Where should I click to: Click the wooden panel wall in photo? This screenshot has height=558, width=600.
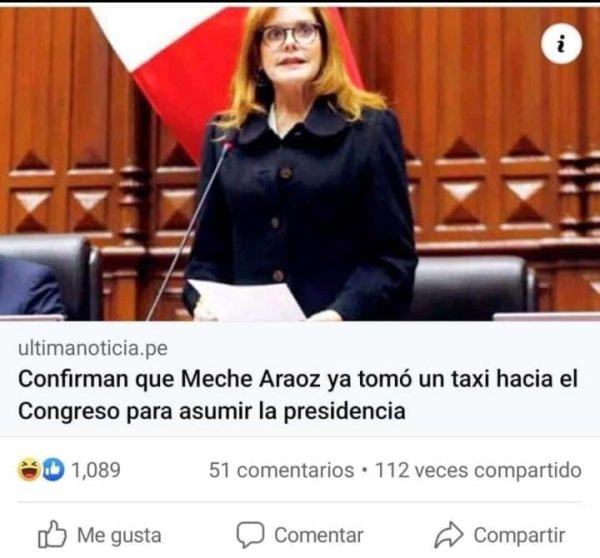tap(497, 115)
